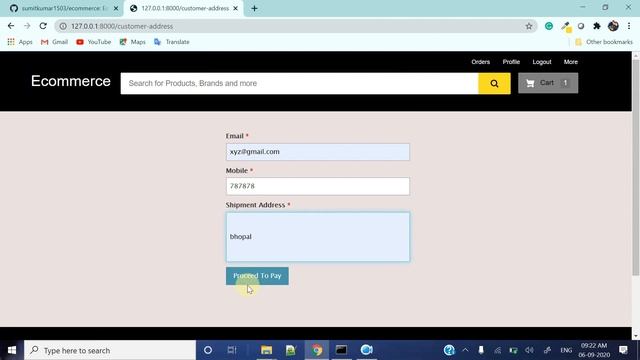Open the Windows Start menu
The width and height of the screenshot is (640, 360).
pyautogui.click(x=12, y=350)
